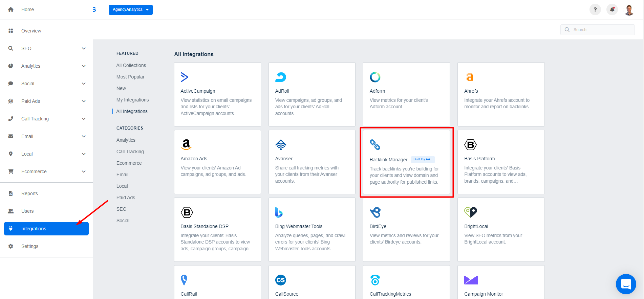Expand the Ecommerce sidebar section chevron
The width and height of the screenshot is (644, 299).
point(84,171)
